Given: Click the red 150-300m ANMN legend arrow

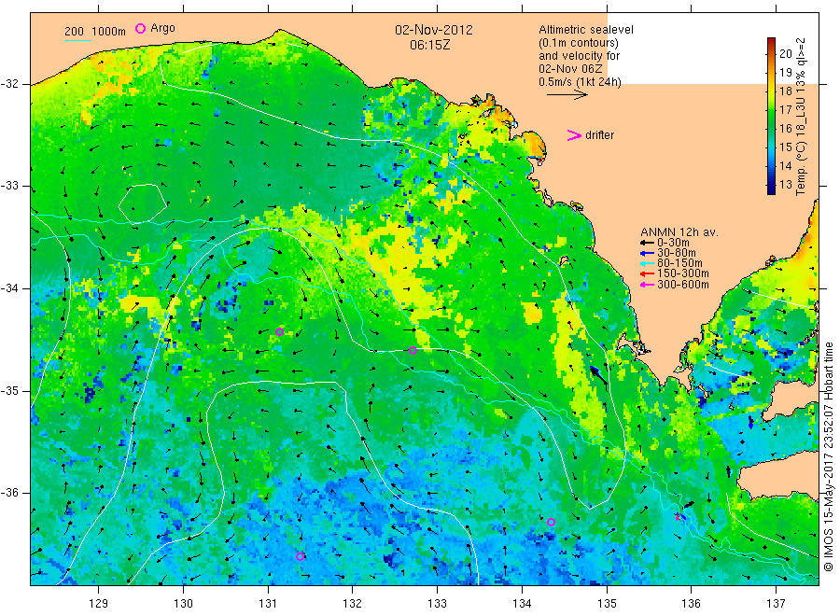Looking at the screenshot, I should point(647,274).
